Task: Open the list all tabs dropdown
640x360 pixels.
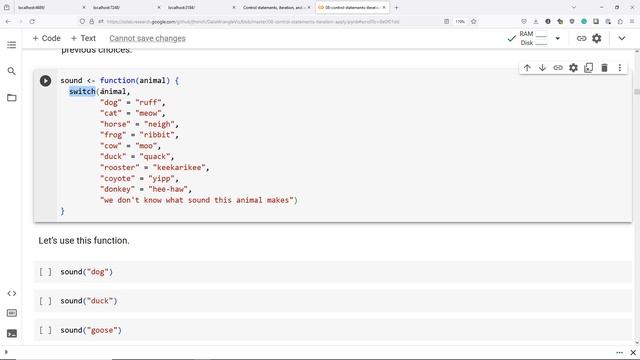Action: [x=574, y=7]
